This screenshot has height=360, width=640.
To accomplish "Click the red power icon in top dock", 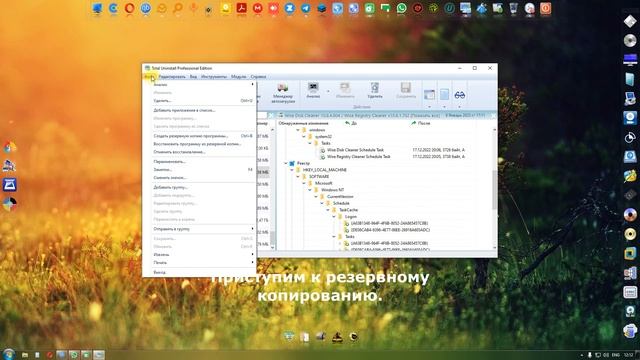I will 545,8.
